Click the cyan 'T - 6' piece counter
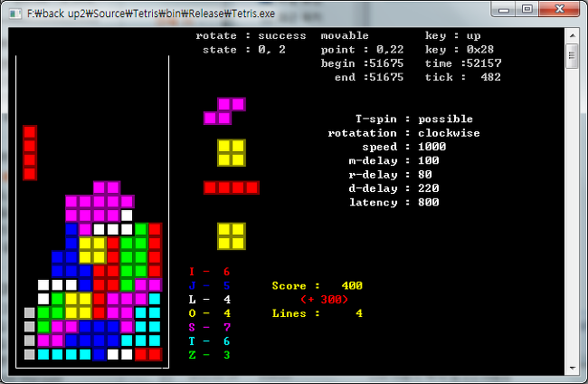The height and width of the screenshot is (384, 588). pyautogui.click(x=209, y=341)
